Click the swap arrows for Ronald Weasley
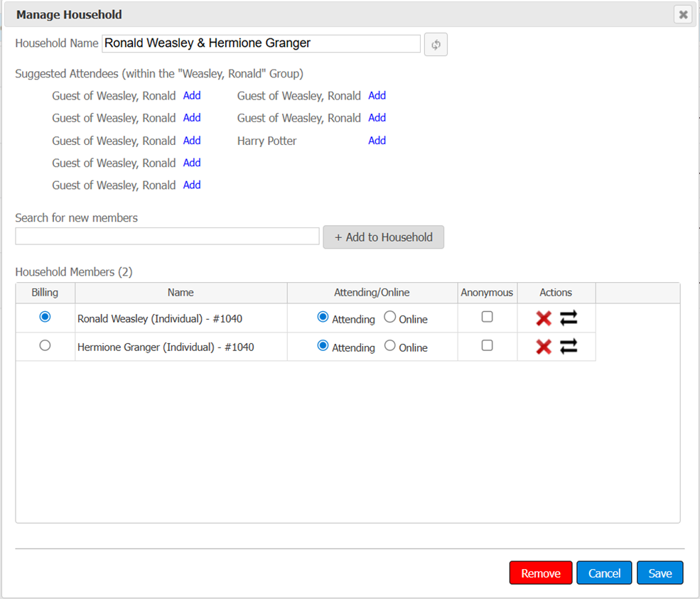 click(569, 318)
